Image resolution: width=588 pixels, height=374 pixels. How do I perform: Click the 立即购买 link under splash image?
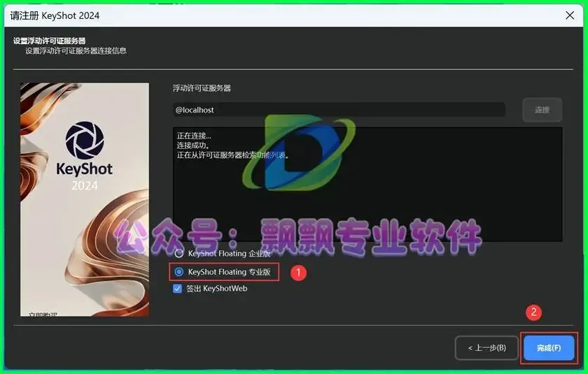(43, 314)
